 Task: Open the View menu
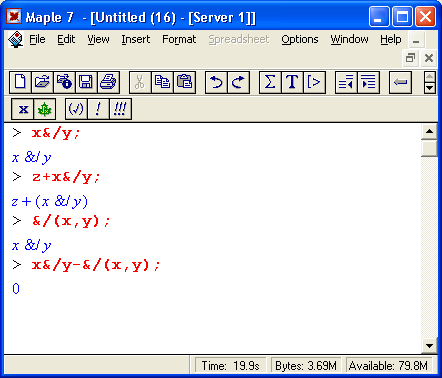98,39
